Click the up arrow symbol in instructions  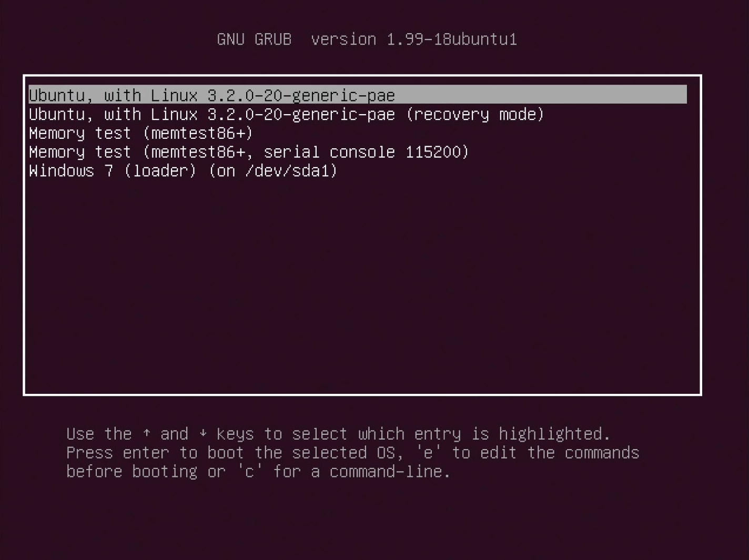coord(146,434)
